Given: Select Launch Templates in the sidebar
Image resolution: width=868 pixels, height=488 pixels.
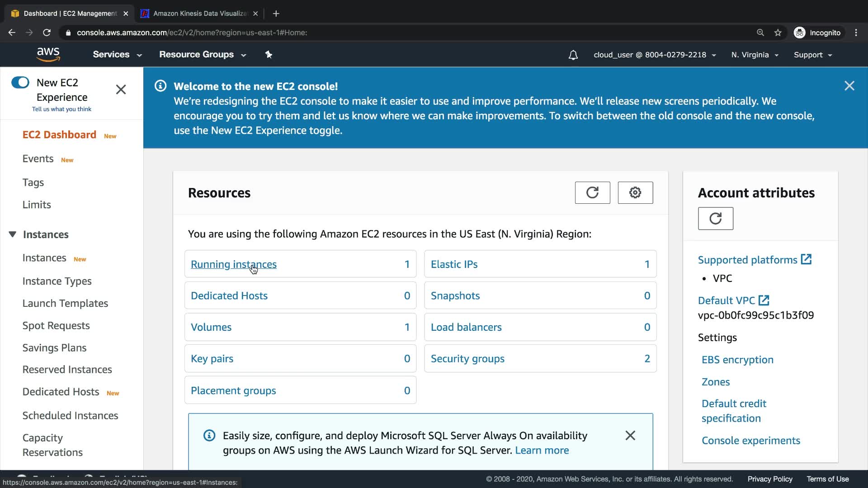Looking at the screenshot, I should pos(65,303).
